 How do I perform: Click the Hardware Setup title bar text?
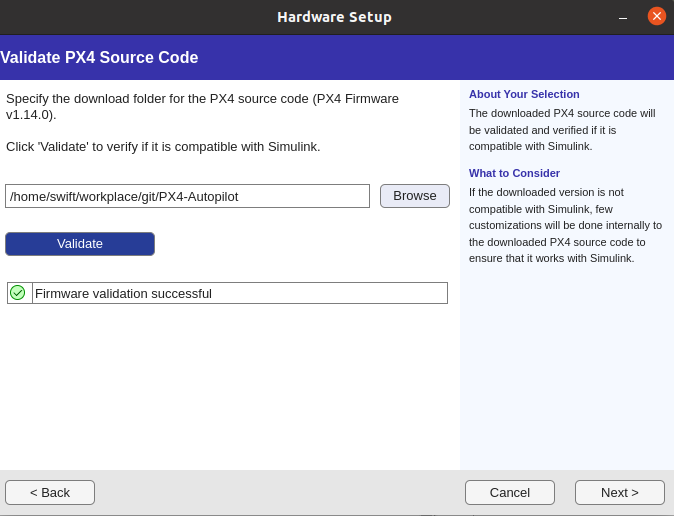click(x=334, y=17)
